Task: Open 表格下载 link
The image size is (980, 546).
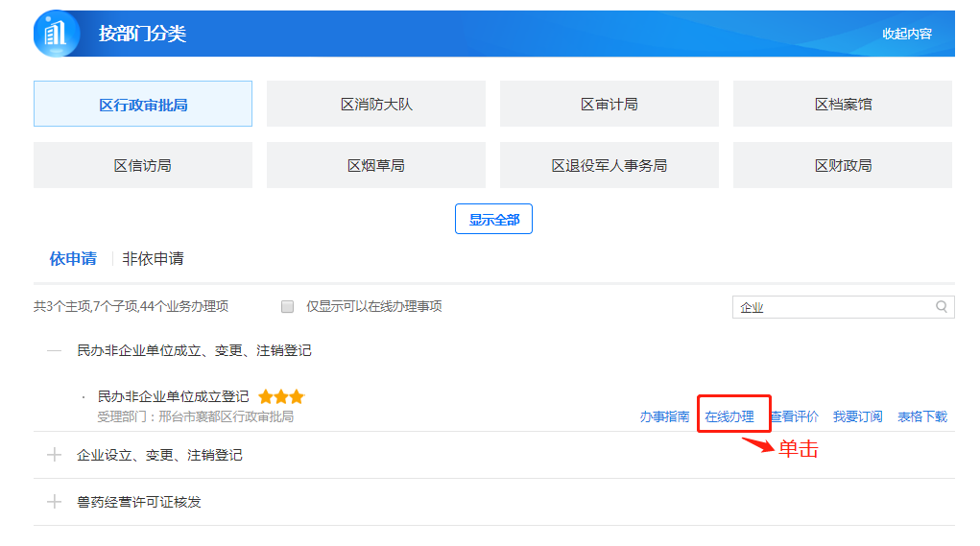Action: [921, 416]
